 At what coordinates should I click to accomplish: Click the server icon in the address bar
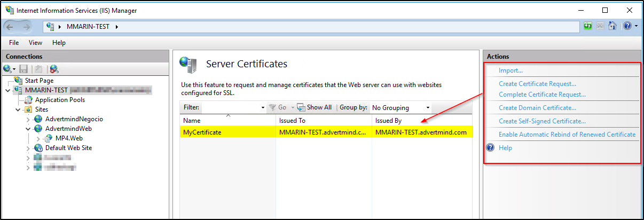pyautogui.click(x=50, y=26)
